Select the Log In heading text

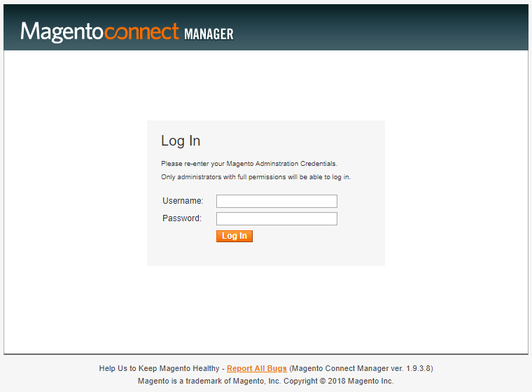pyautogui.click(x=181, y=141)
